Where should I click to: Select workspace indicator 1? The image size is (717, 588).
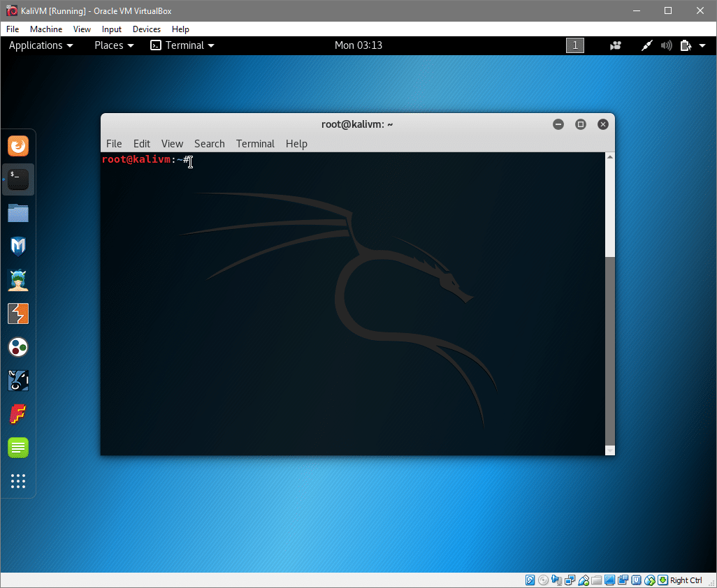(x=574, y=45)
